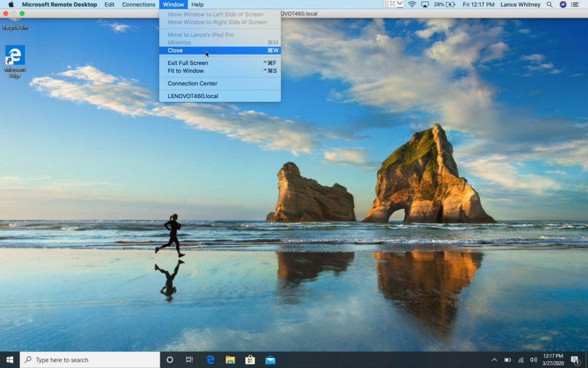Open the Recycle Bin desktop icon
588x368 pixels.
[15, 23]
